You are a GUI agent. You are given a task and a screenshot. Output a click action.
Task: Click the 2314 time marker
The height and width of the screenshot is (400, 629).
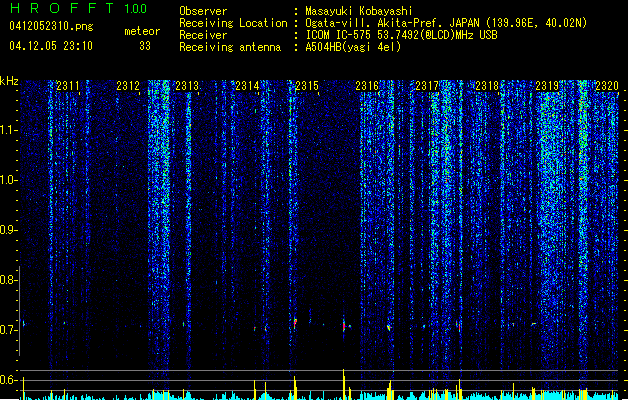point(247,86)
